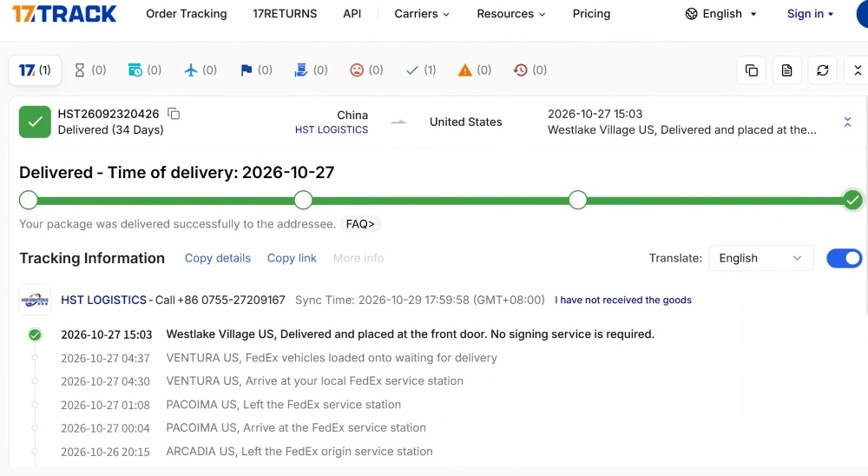Open the All (1) status tab
The image size is (868, 476).
click(x=35, y=69)
